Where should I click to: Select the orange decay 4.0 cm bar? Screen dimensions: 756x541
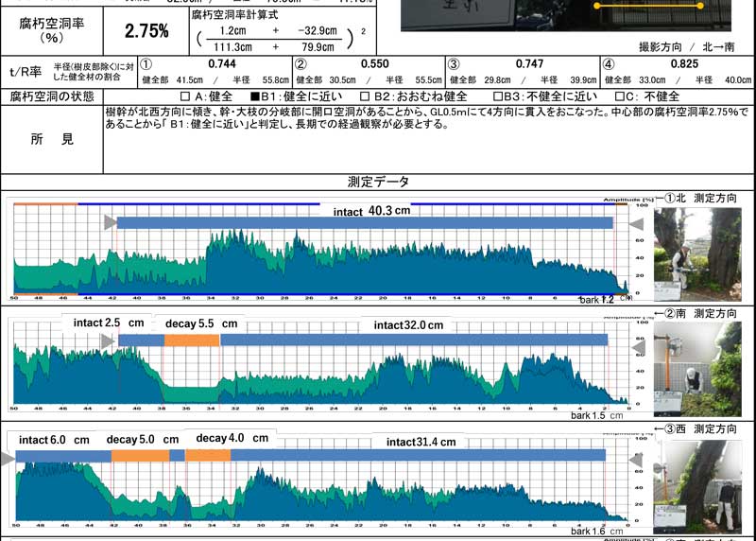click(208, 455)
